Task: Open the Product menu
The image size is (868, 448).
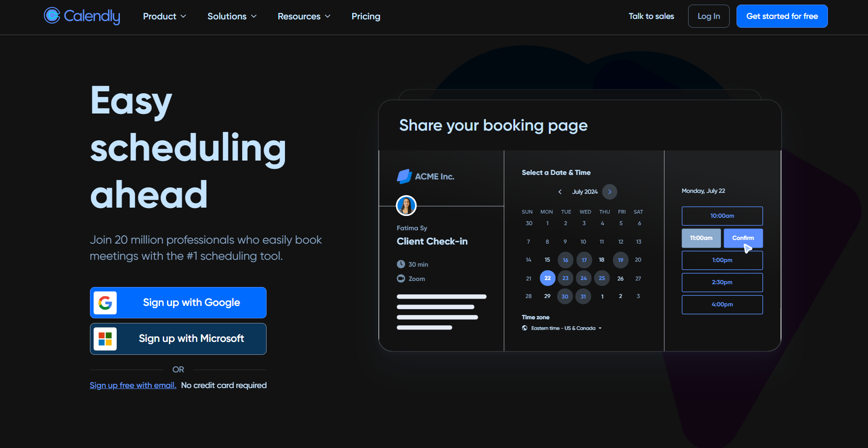Action: pos(165,16)
